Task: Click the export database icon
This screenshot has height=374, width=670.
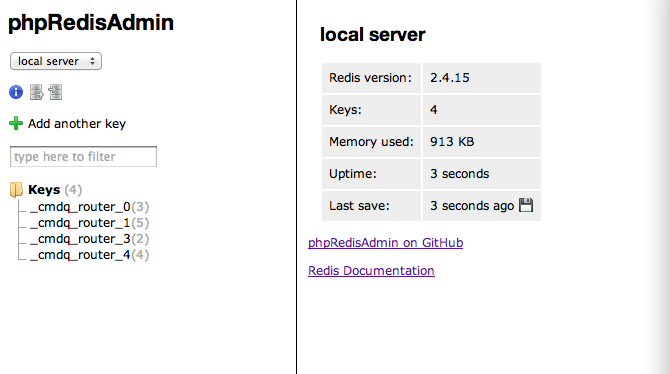Action: 37,92
